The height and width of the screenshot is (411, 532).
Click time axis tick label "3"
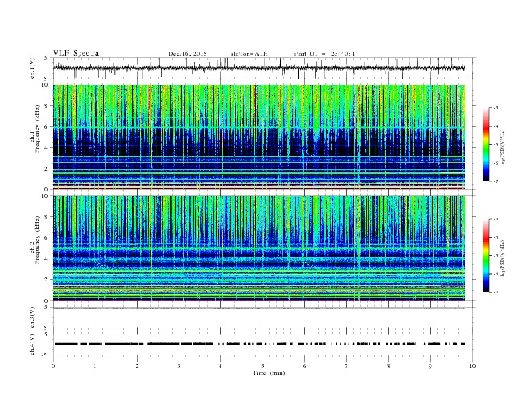tap(179, 366)
